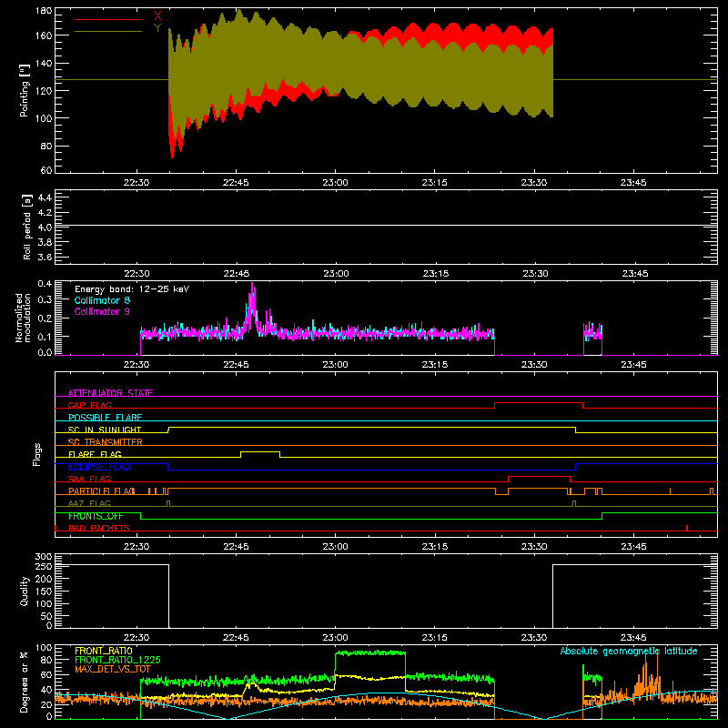Click '23:00' time label under Roll period plot

coord(336,274)
